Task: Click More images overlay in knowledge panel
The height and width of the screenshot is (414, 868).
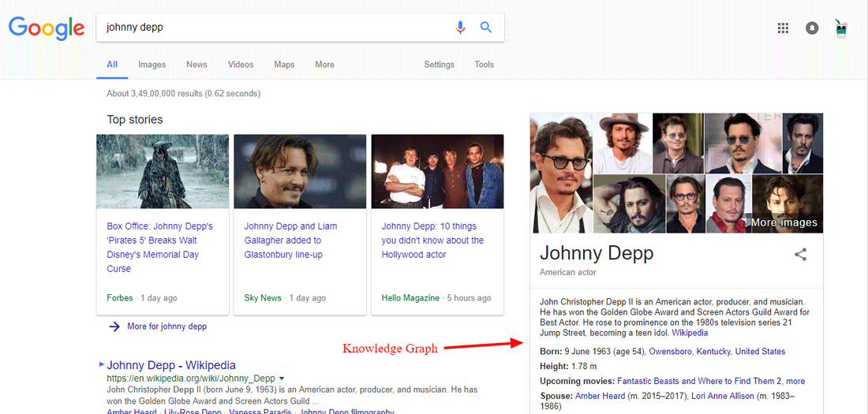Action: point(784,222)
